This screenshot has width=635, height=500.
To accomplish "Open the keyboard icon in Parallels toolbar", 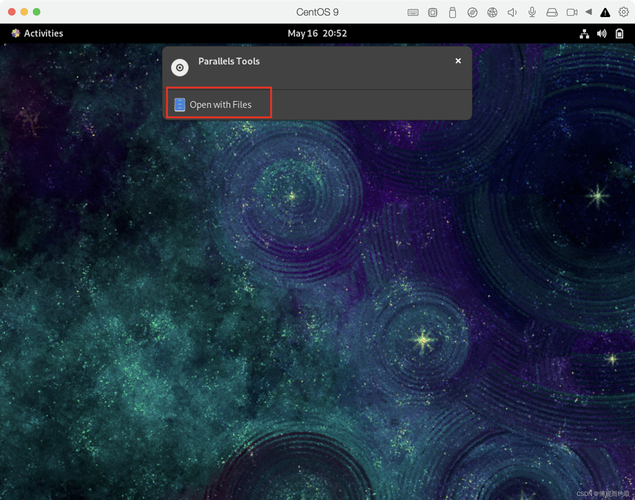I will 414,12.
